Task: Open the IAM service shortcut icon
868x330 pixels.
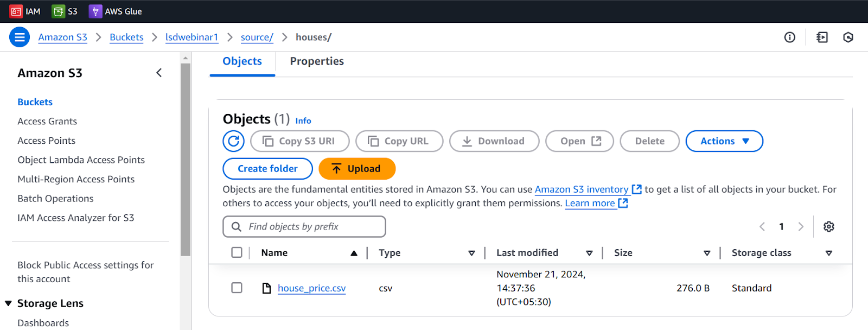Action: click(16, 11)
